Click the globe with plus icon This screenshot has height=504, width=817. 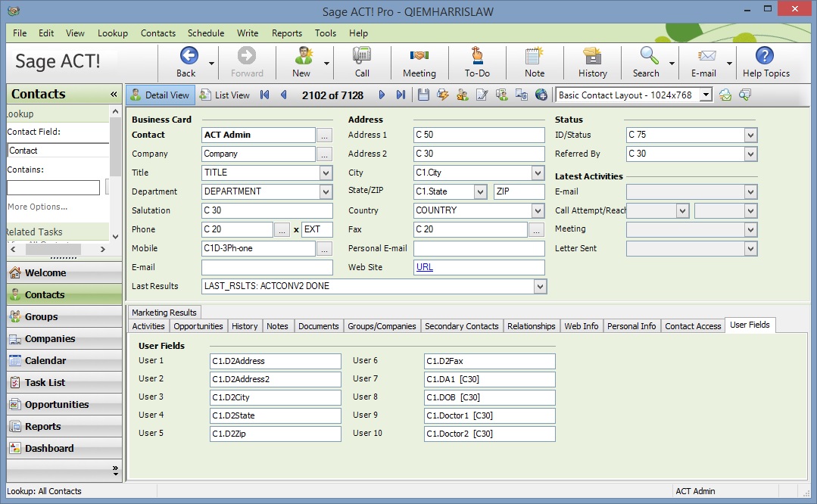click(x=541, y=95)
